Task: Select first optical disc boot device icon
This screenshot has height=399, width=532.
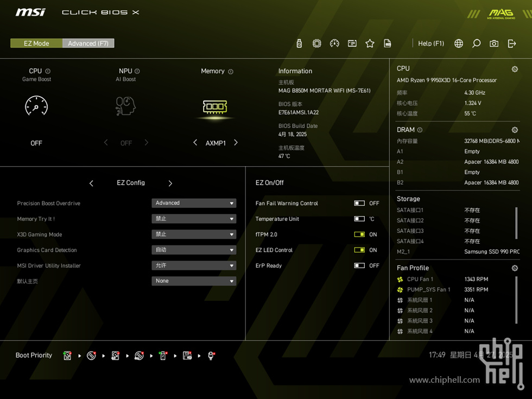Action: click(91, 356)
